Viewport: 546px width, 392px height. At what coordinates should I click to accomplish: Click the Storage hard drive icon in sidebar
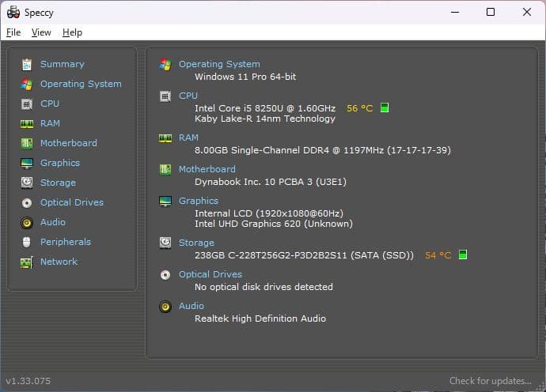coord(27,183)
